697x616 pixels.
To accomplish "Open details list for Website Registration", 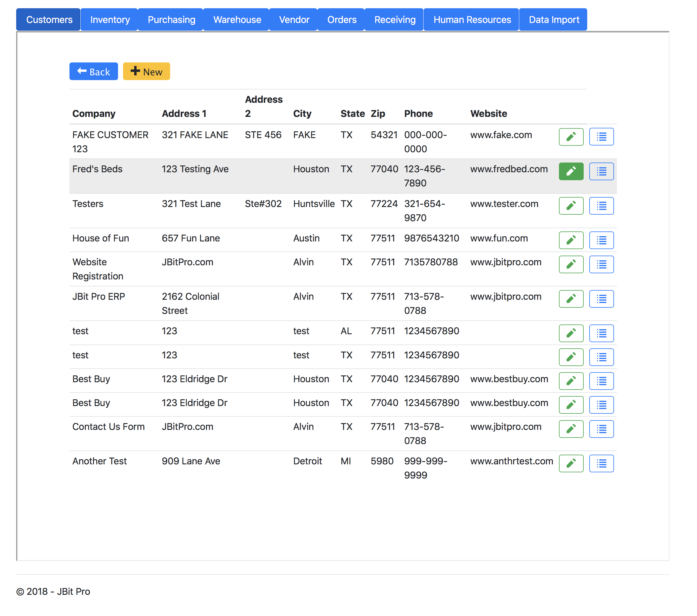I will [x=602, y=264].
